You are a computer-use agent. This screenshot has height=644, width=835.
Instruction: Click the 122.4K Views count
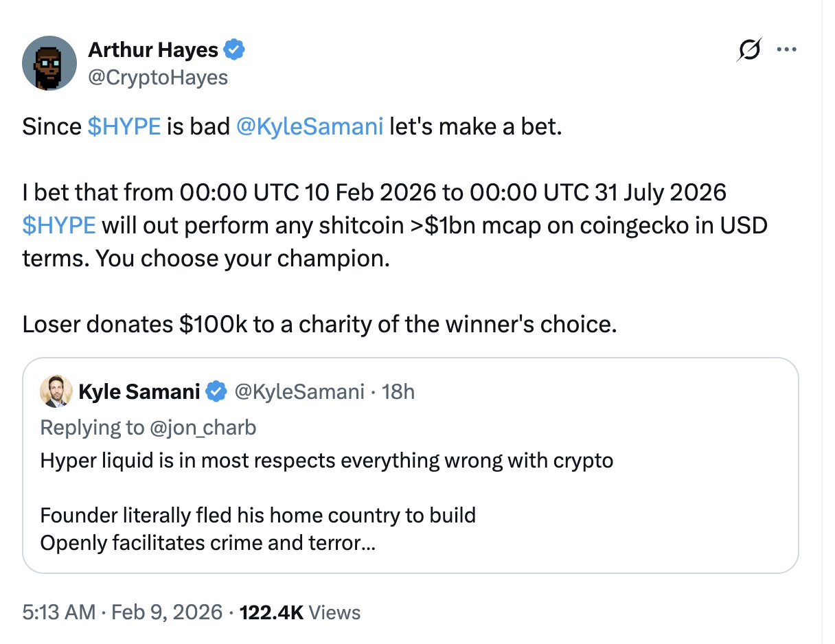300,612
